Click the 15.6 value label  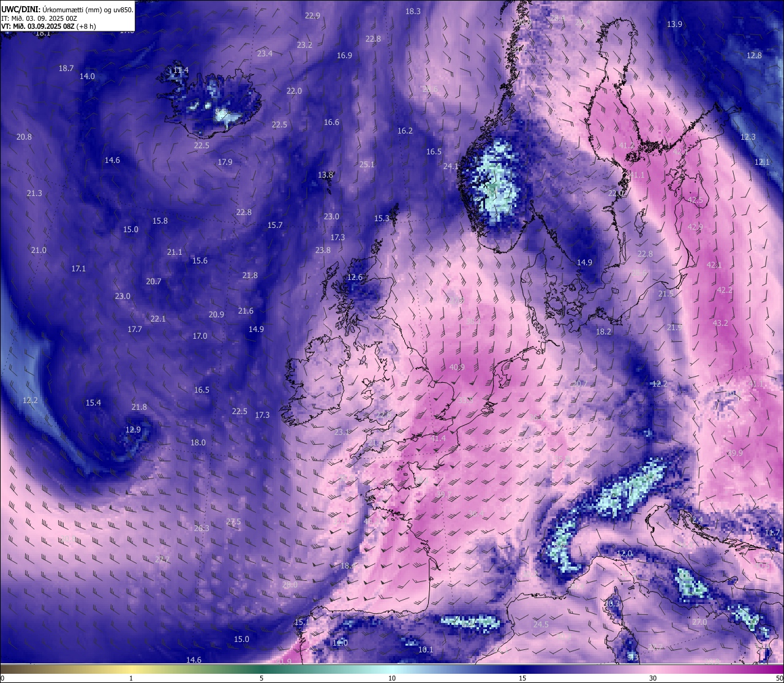click(x=200, y=260)
